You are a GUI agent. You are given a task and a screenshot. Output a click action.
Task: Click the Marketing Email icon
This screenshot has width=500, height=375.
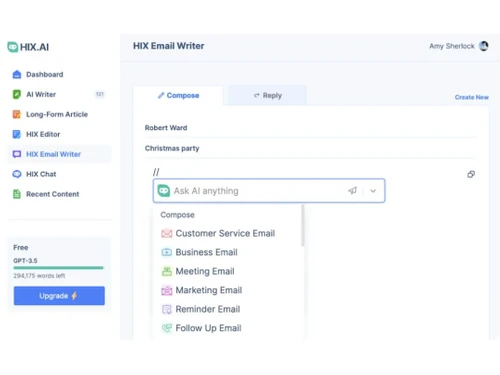coord(167,290)
